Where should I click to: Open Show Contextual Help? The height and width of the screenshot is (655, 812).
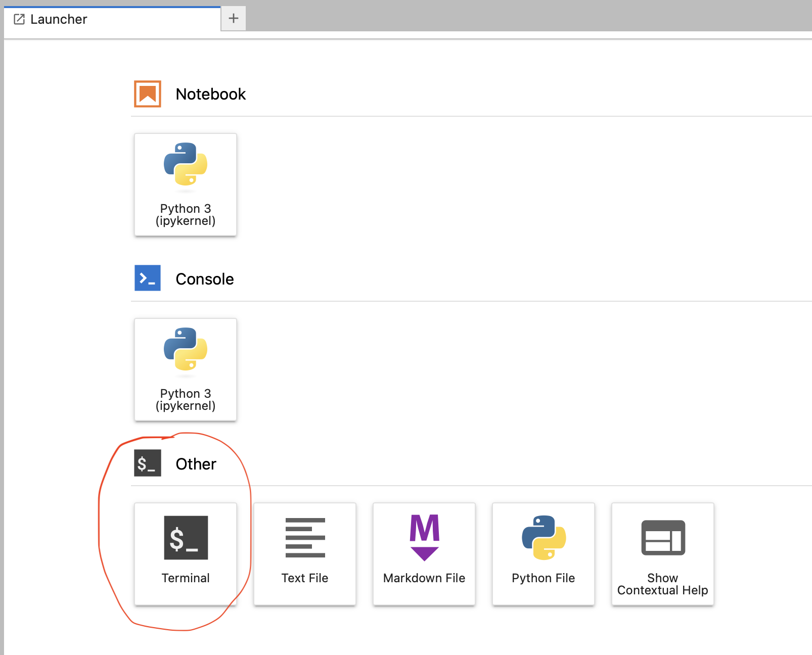point(662,553)
